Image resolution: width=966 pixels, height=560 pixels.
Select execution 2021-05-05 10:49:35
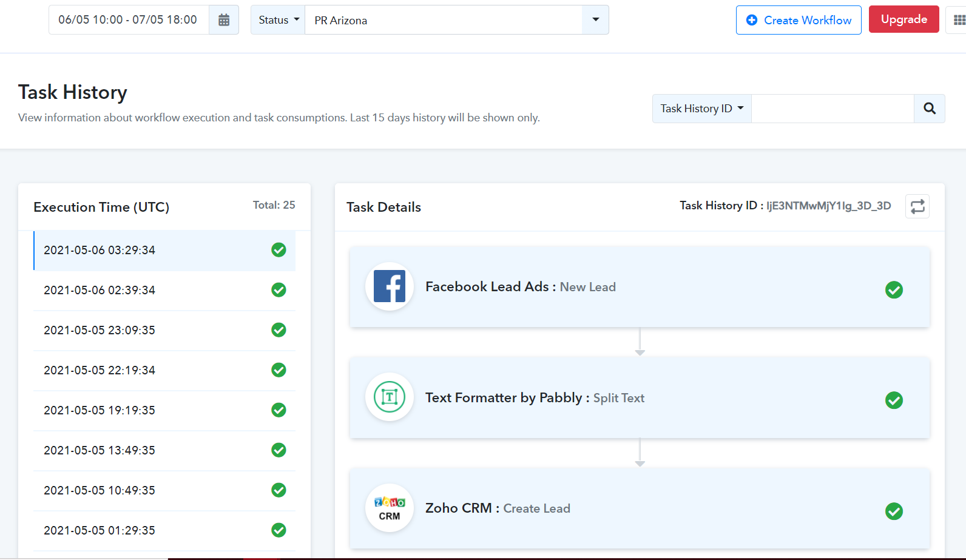pos(164,490)
